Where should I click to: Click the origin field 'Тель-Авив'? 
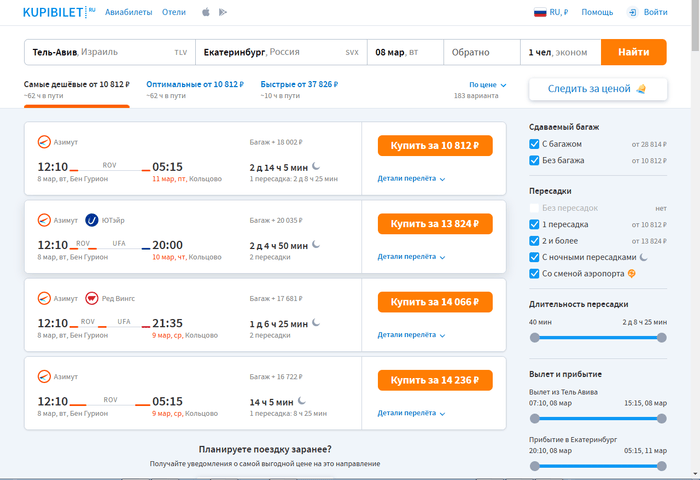coord(110,52)
